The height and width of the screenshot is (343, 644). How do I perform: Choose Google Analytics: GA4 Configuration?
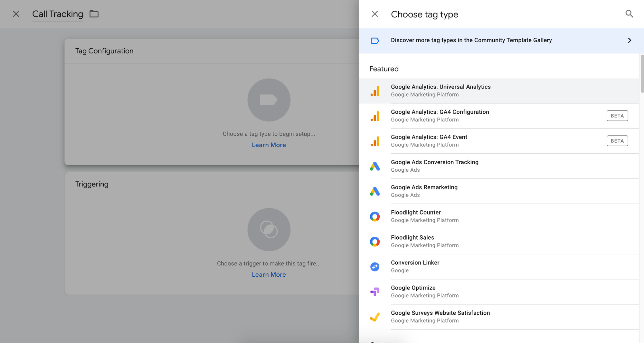click(499, 116)
